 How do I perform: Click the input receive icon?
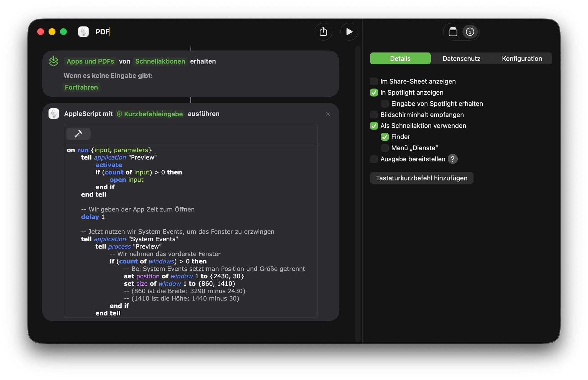(x=54, y=61)
